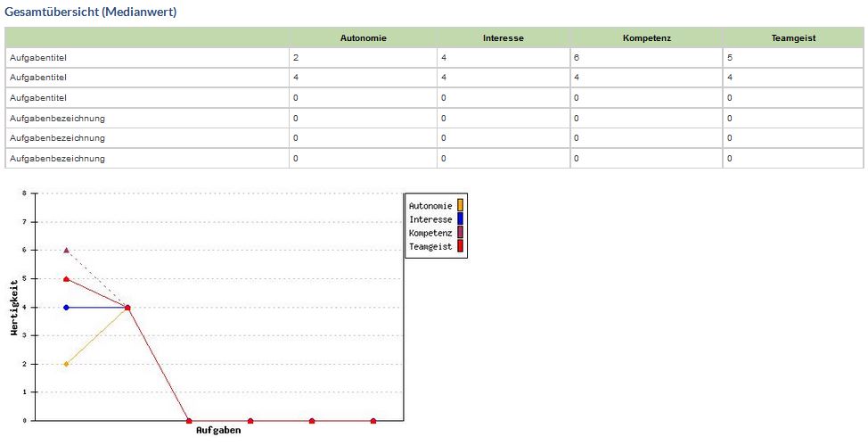Click the Kompetenz triangle marker at value 6

pos(66,251)
